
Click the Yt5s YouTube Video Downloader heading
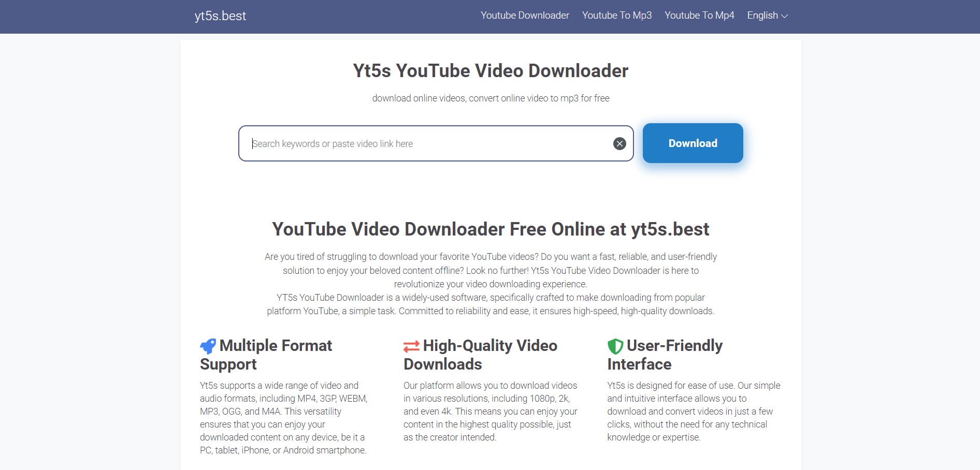pyautogui.click(x=491, y=71)
